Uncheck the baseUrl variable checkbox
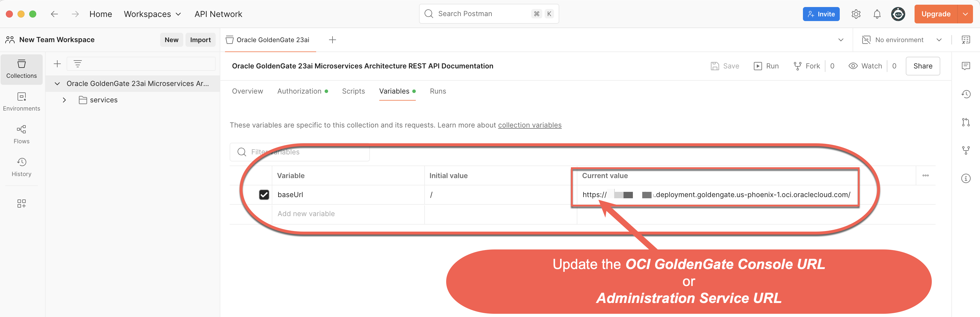980x317 pixels. [264, 194]
